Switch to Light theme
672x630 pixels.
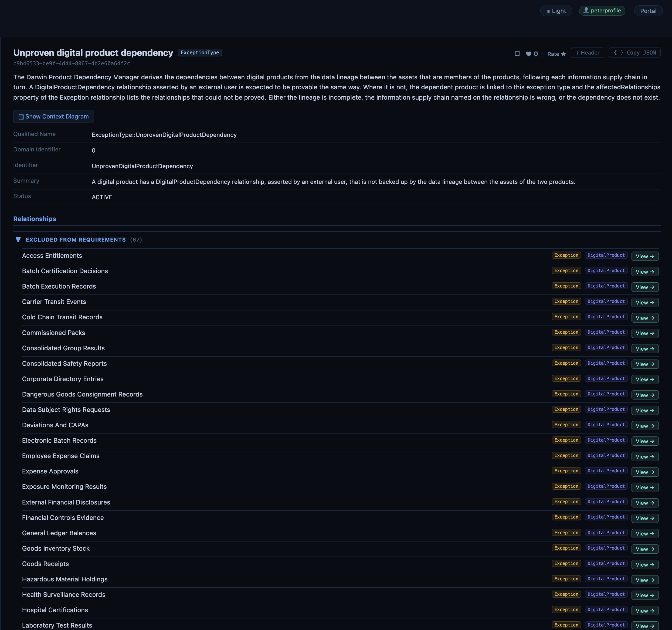point(556,11)
